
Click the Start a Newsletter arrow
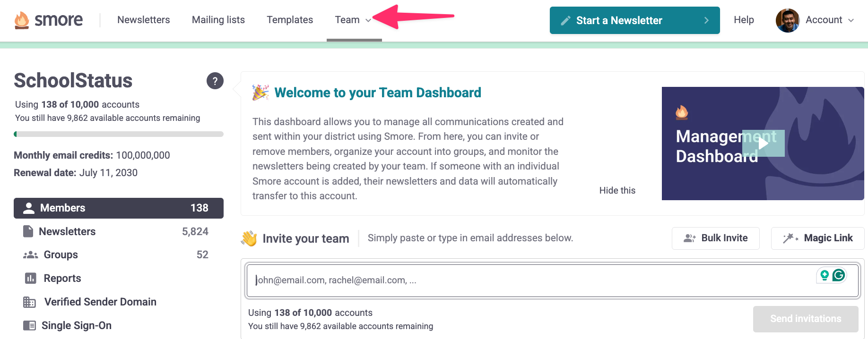pos(706,20)
